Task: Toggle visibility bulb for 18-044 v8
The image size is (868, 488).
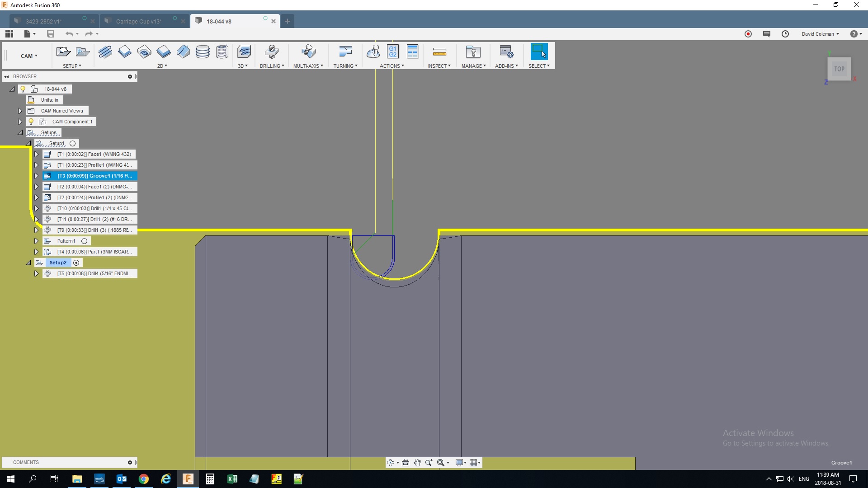Action: tap(23, 89)
